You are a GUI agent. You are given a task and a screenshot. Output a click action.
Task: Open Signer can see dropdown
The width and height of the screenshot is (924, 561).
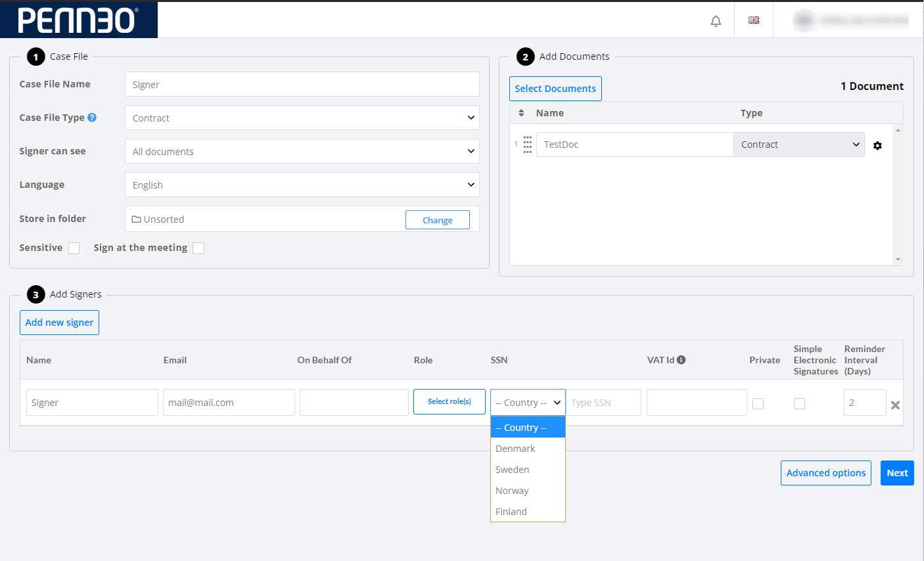click(302, 151)
